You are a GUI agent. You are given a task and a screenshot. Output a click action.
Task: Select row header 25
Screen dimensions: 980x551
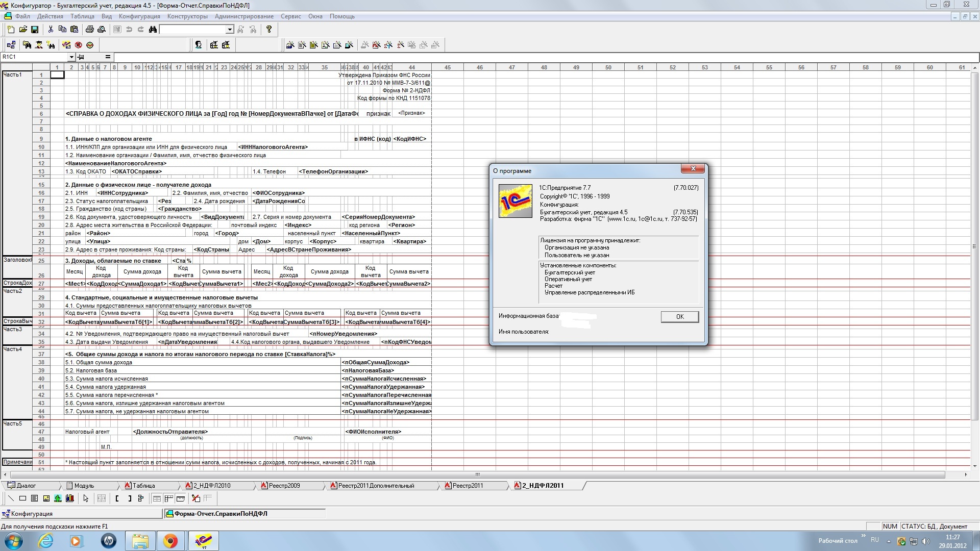coord(41,261)
